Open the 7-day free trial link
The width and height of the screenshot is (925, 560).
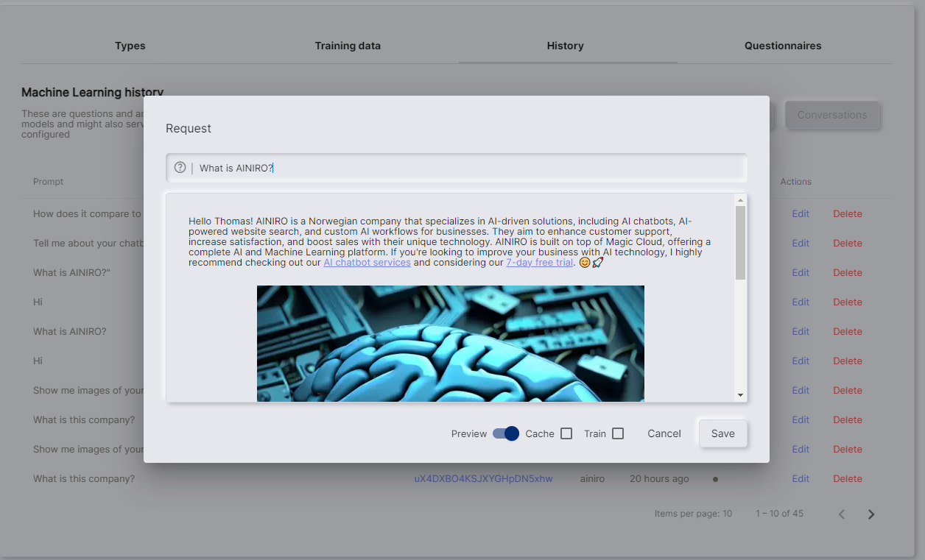pos(539,262)
